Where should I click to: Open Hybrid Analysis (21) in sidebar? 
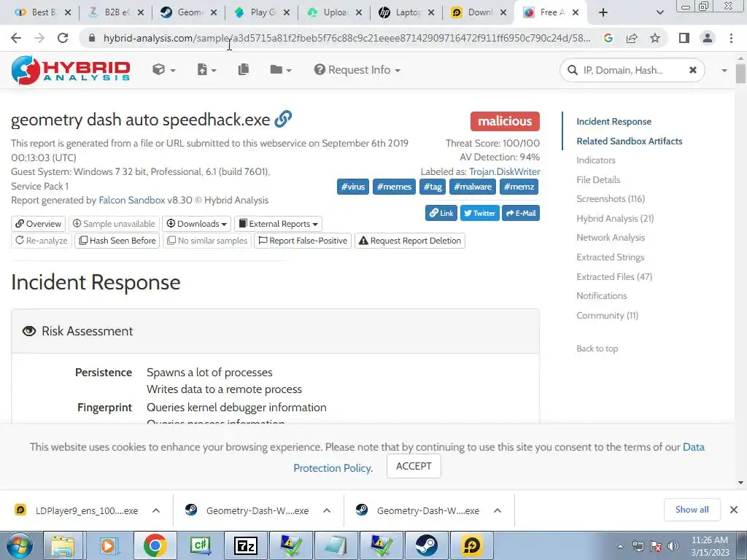[615, 219]
